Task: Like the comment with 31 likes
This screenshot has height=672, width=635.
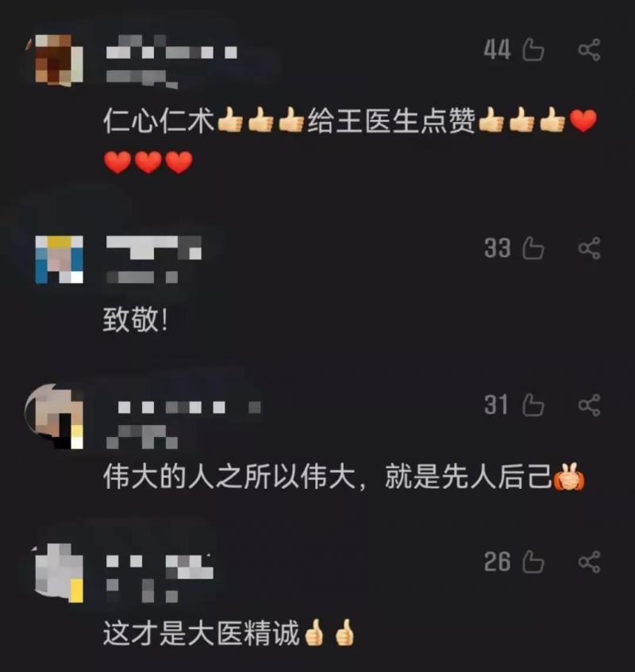Action: (x=533, y=405)
